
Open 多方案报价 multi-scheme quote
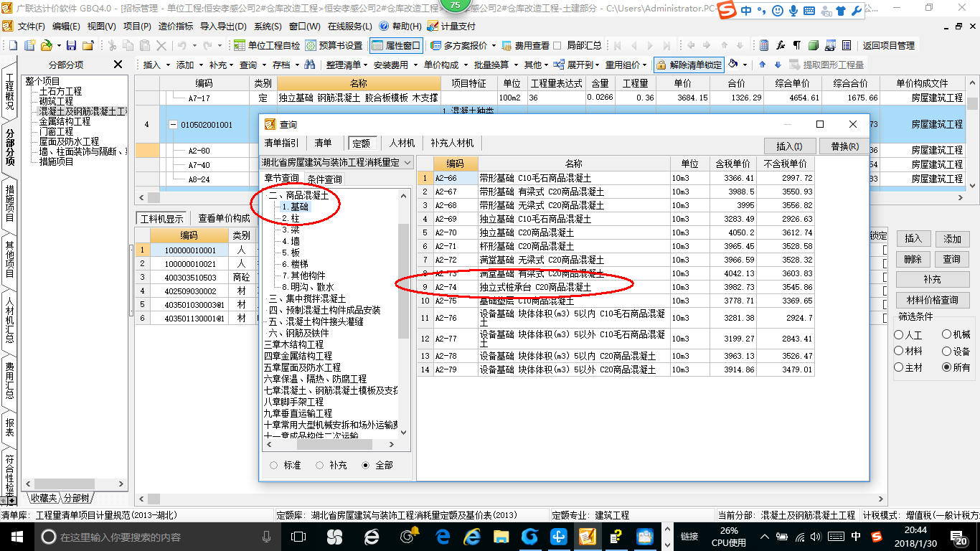tap(463, 45)
